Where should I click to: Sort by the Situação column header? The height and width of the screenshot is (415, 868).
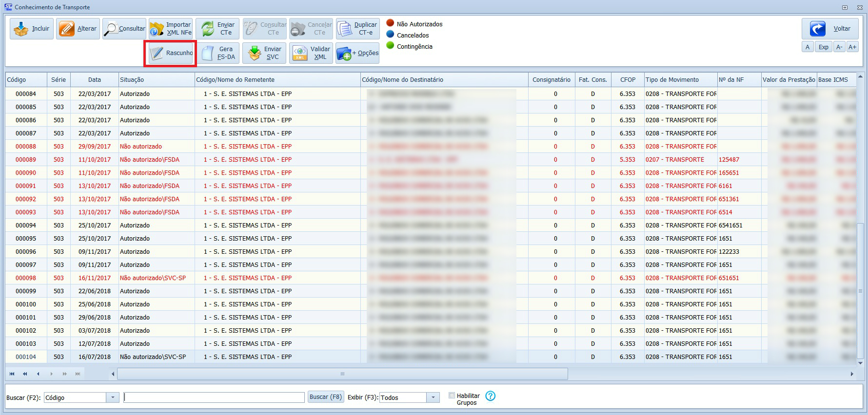point(156,80)
